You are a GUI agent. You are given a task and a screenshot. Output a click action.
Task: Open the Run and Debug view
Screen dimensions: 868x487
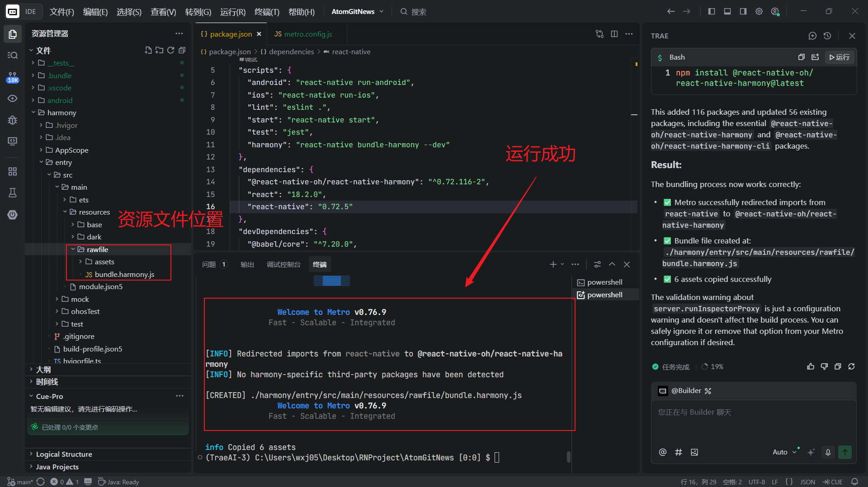pyautogui.click(x=13, y=120)
